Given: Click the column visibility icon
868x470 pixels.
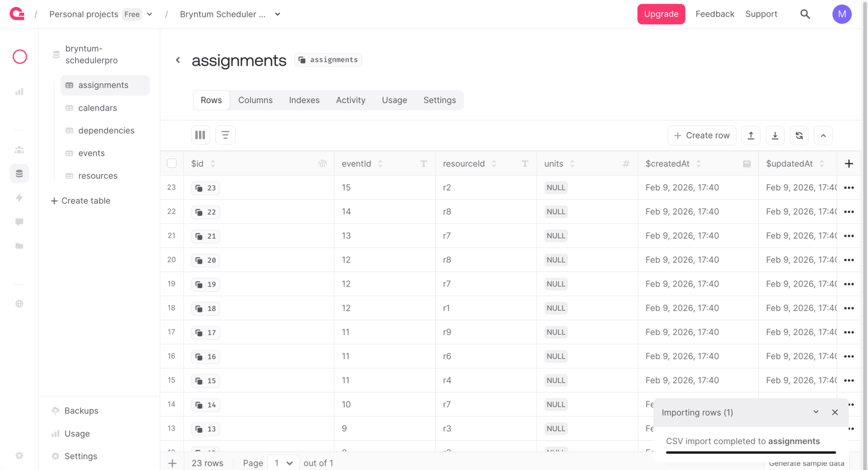Looking at the screenshot, I should (200, 135).
